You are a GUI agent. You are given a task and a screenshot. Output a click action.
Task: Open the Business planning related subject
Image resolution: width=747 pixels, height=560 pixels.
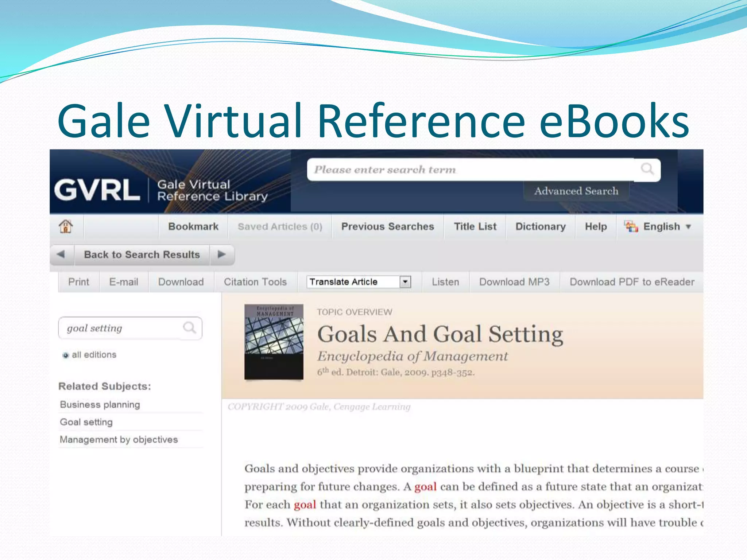tap(100, 404)
